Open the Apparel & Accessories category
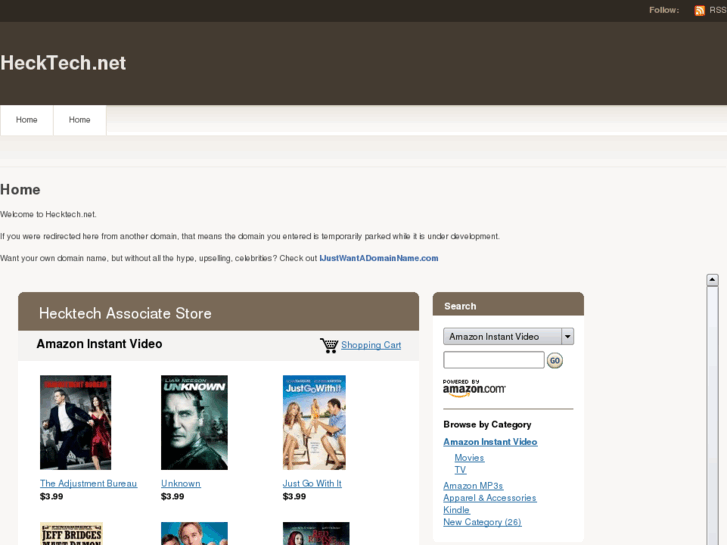727x545 pixels. pos(490,498)
